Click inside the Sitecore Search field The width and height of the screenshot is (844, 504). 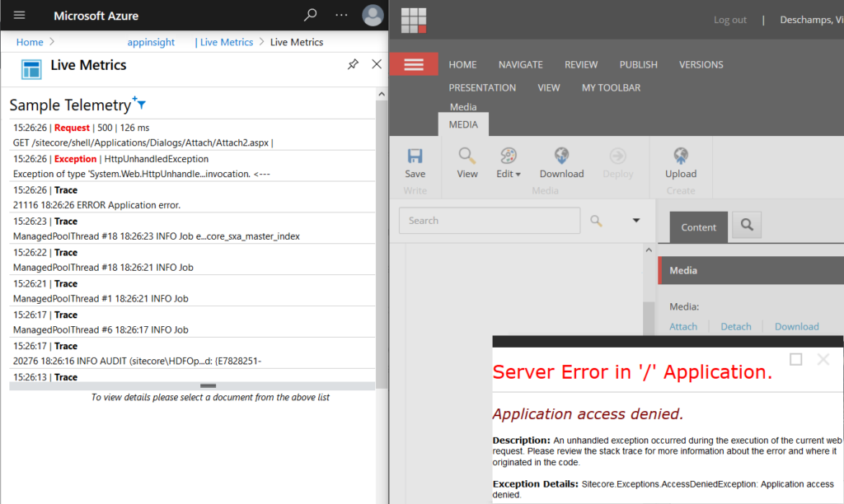[x=490, y=221]
